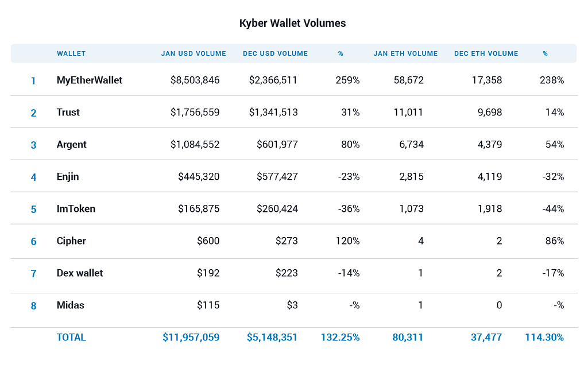The image size is (588, 368).
Task: Select the value $260,424
Action: 277,209
